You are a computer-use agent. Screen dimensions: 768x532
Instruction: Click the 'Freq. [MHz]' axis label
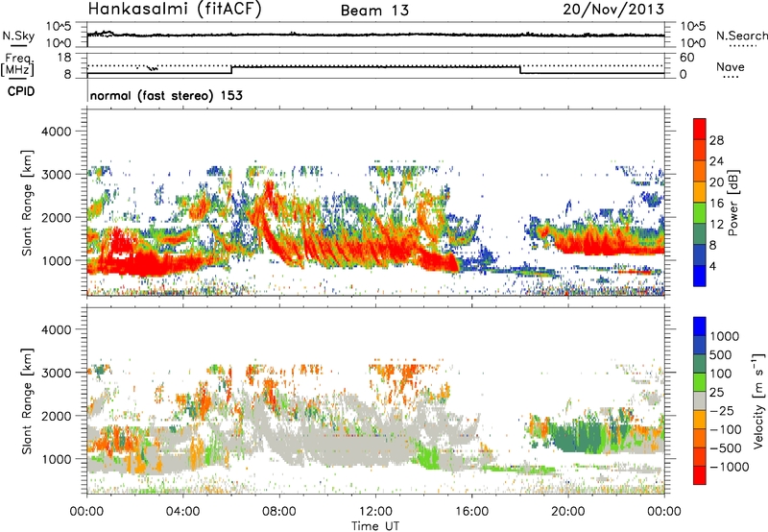(x=17, y=64)
